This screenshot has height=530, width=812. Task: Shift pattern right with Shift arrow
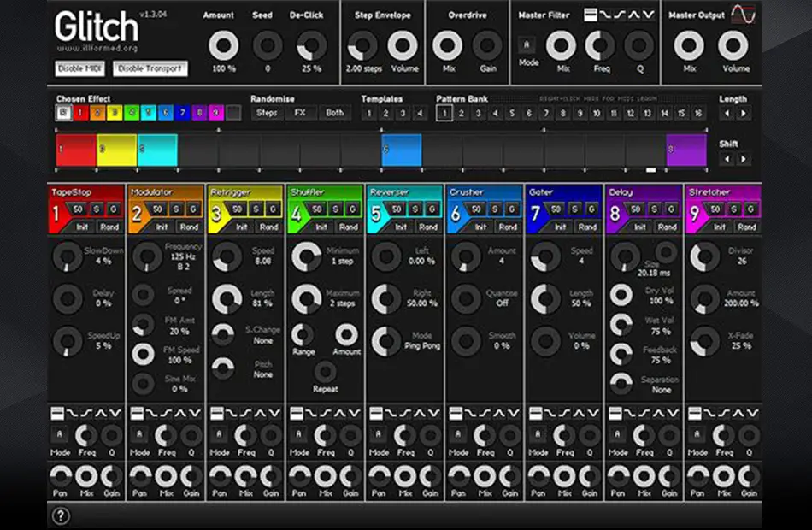click(744, 158)
